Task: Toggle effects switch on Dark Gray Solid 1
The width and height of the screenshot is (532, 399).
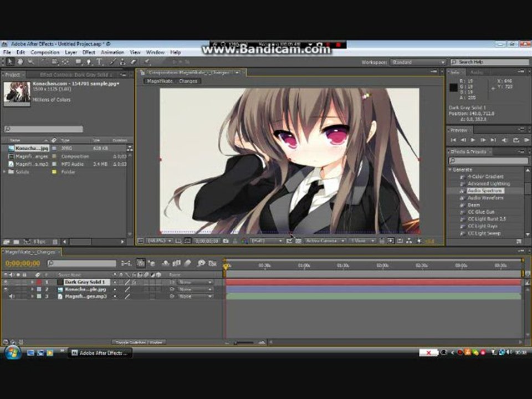Action: (x=134, y=282)
